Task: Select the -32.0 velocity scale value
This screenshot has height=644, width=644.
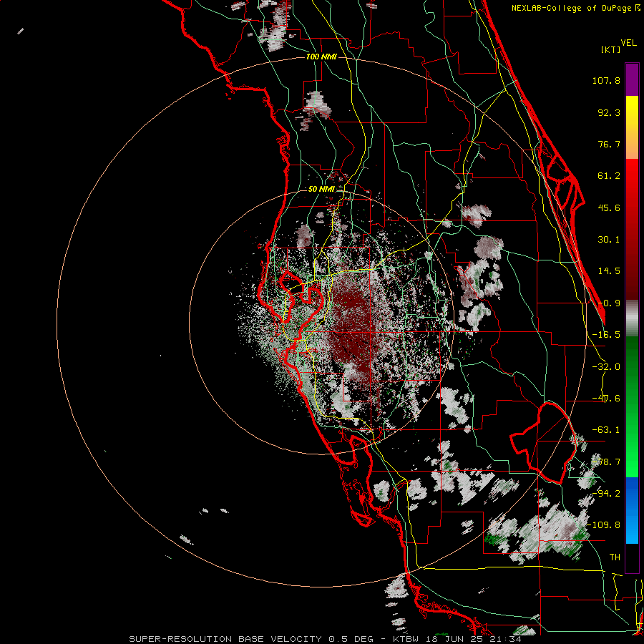Action: coord(606,367)
